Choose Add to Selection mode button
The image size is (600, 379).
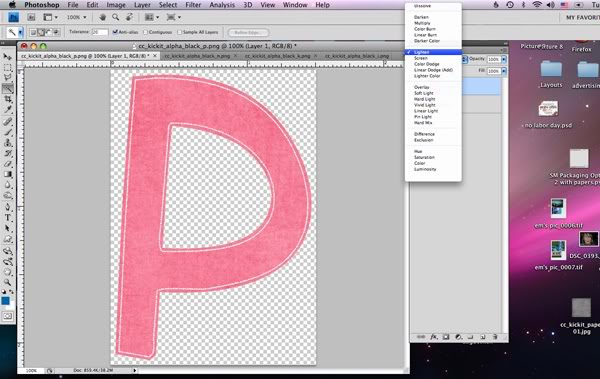click(x=41, y=33)
